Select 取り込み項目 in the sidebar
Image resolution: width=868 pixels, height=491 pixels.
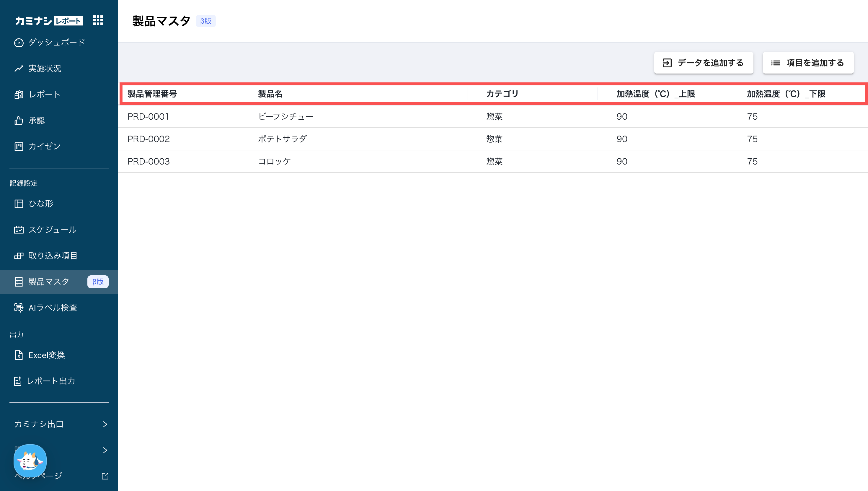[x=53, y=256]
